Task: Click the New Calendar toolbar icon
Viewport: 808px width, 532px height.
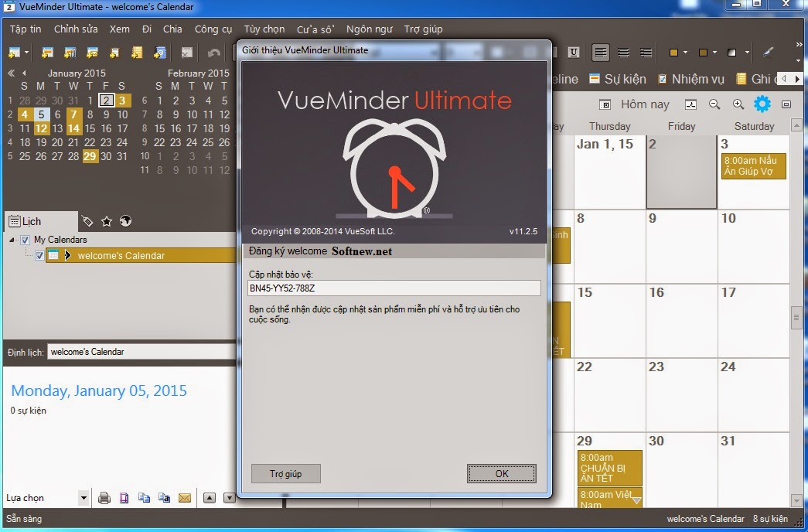Action: coord(14,53)
